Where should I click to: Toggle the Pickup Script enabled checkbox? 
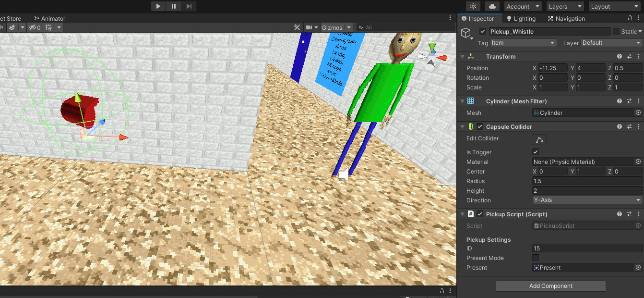pos(479,214)
